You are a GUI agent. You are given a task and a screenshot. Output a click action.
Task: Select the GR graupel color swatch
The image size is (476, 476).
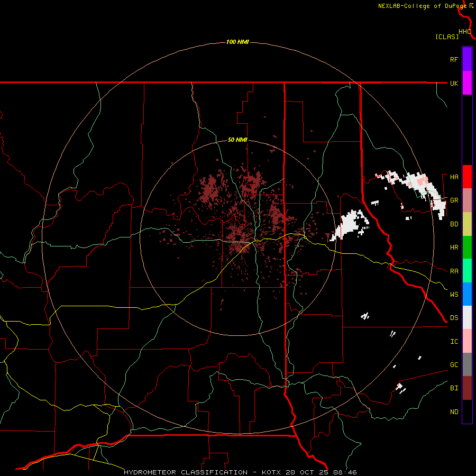467,200
